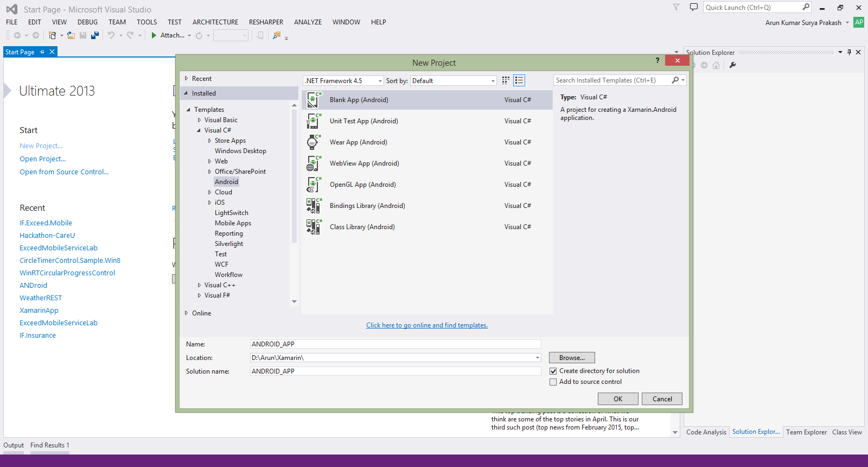Click the Save toolbar icon
The height and width of the screenshot is (467, 868).
(83, 35)
